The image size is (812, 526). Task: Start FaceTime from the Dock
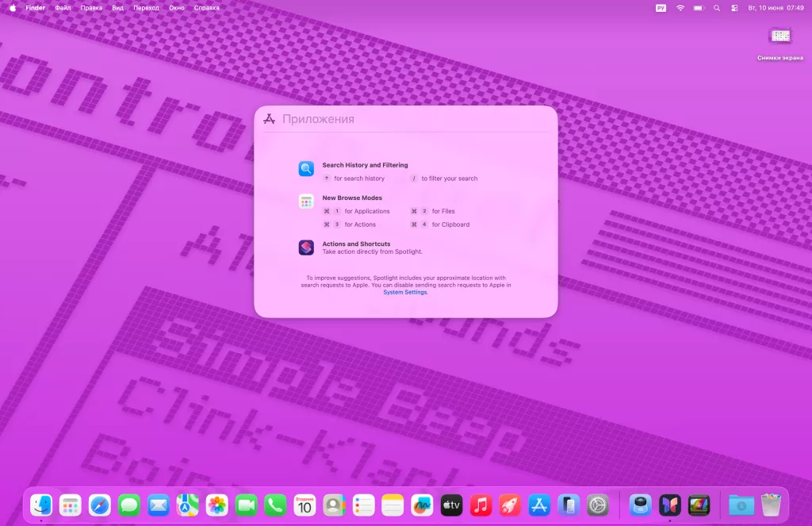pos(246,505)
